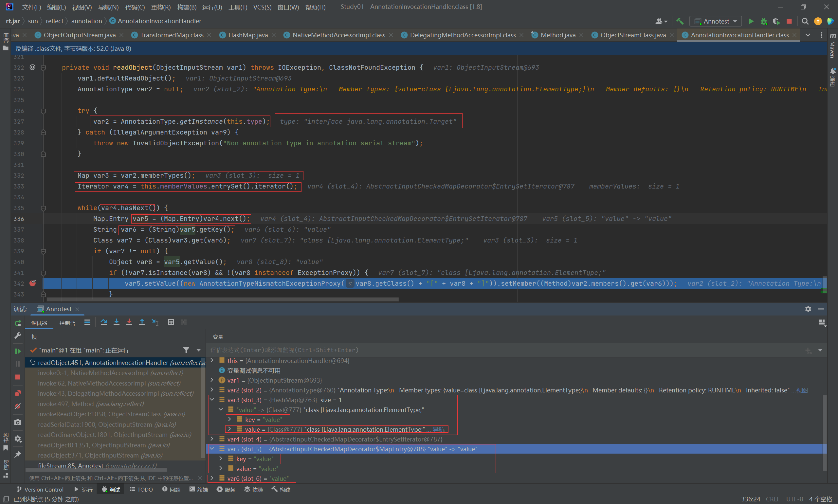Screen dimensions: 838x504
Task: Click the Step Over debugger icon
Action: pyautogui.click(x=103, y=322)
